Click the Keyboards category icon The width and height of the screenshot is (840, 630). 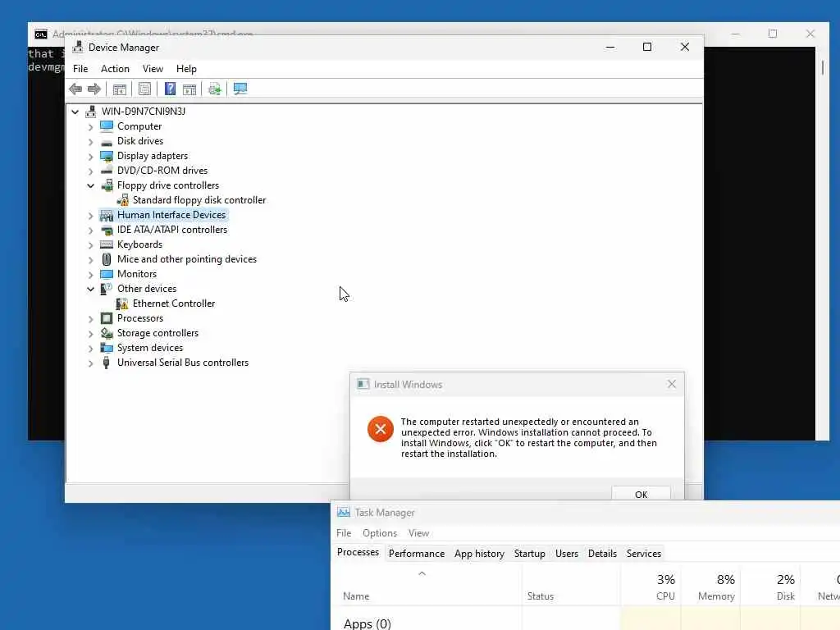[x=107, y=244]
